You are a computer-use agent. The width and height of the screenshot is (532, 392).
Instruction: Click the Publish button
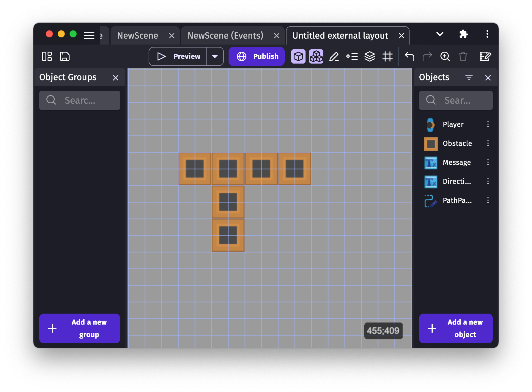pos(256,56)
